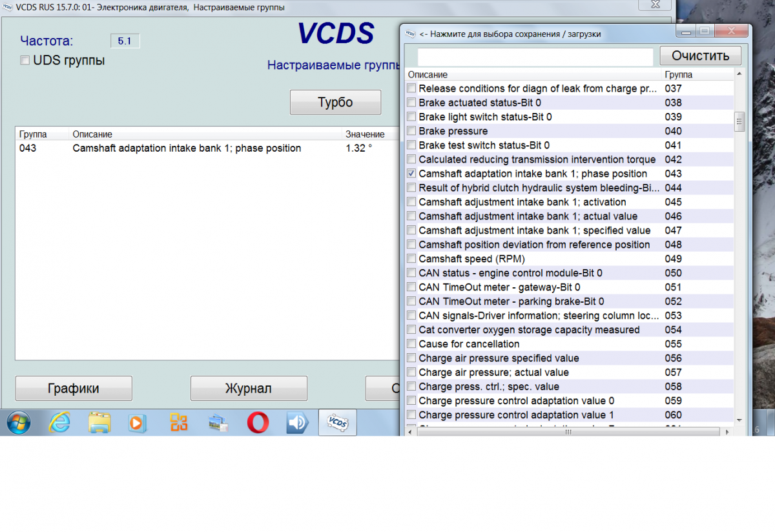Enable the UDS группы checkbox

coord(25,60)
